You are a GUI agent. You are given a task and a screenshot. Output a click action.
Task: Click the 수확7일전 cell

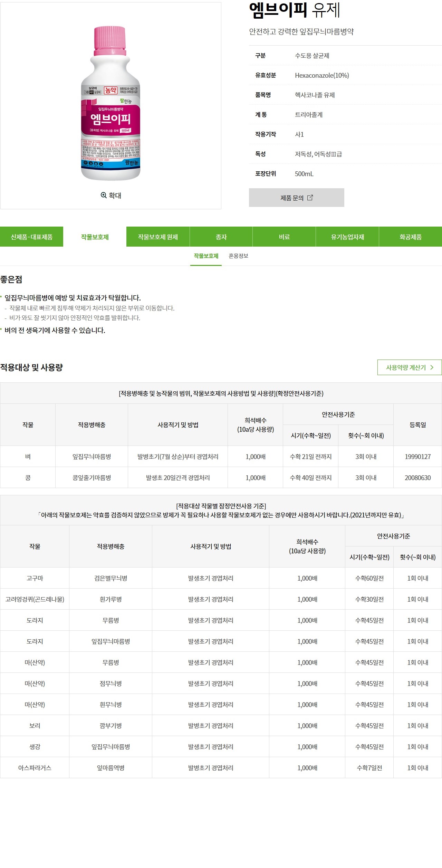[369, 768]
